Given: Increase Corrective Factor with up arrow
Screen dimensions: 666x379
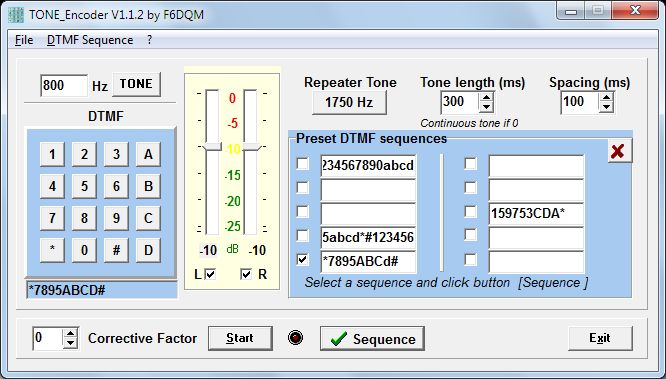Looking at the screenshot, I should 71,334.
